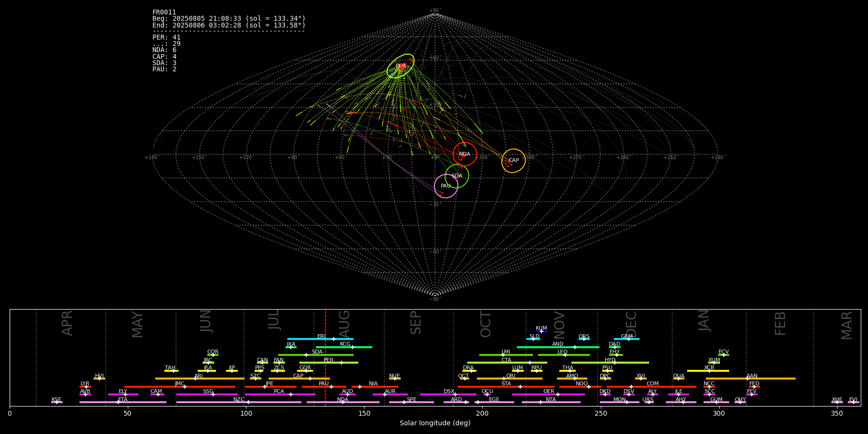Click the AUR shower bar
The image size is (868, 434).
[x=390, y=394]
